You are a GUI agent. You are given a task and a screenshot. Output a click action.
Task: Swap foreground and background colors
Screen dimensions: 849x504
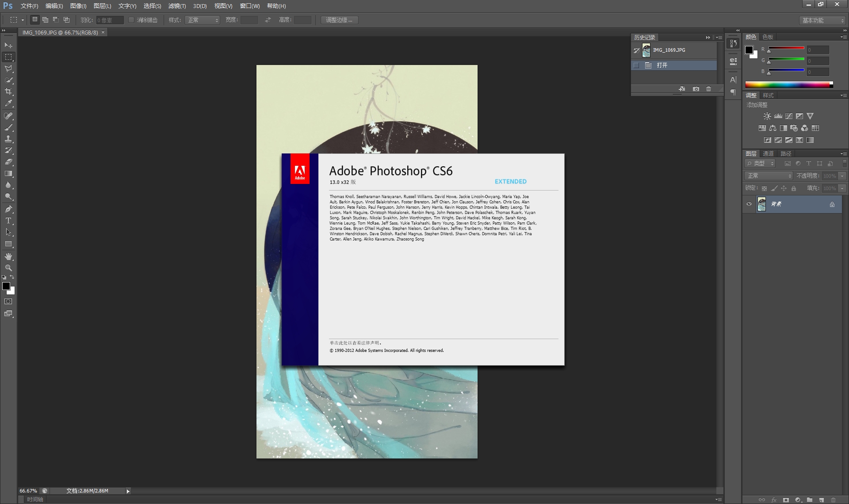coord(12,277)
